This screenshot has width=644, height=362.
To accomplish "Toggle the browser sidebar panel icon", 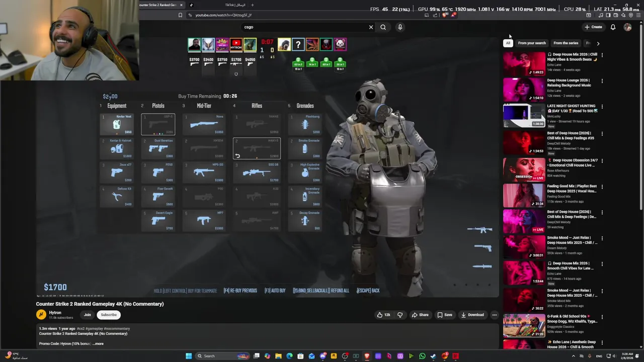I will 608,15.
